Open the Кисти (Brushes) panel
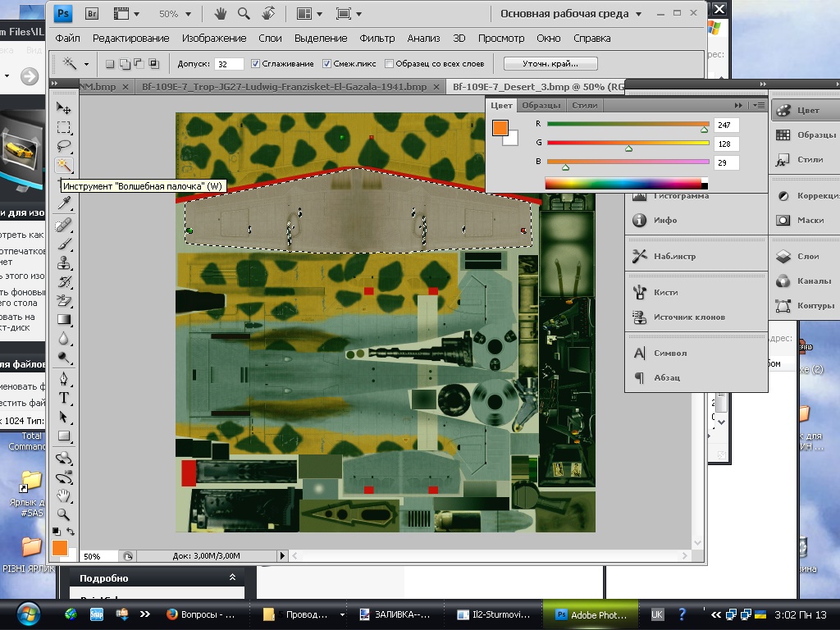Screen dimensions: 840x630 point(665,292)
